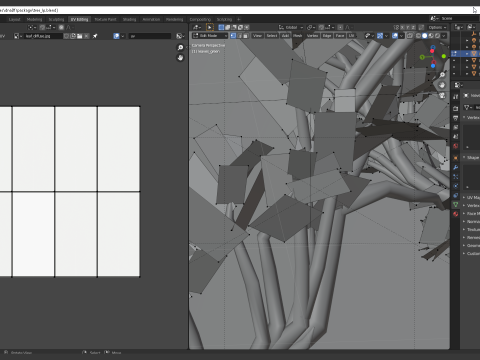Toggle camera view icon in 3D viewport
The width and height of the screenshot is (480, 360).
coord(442,96)
